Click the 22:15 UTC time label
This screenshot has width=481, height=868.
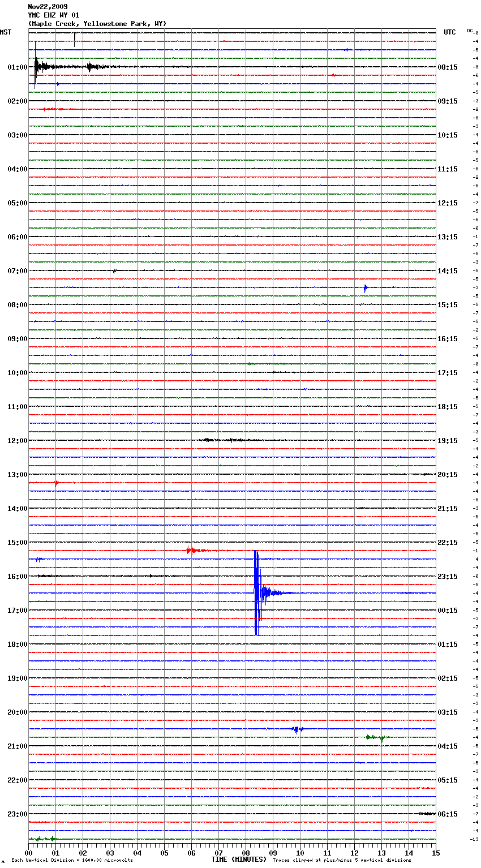click(448, 542)
